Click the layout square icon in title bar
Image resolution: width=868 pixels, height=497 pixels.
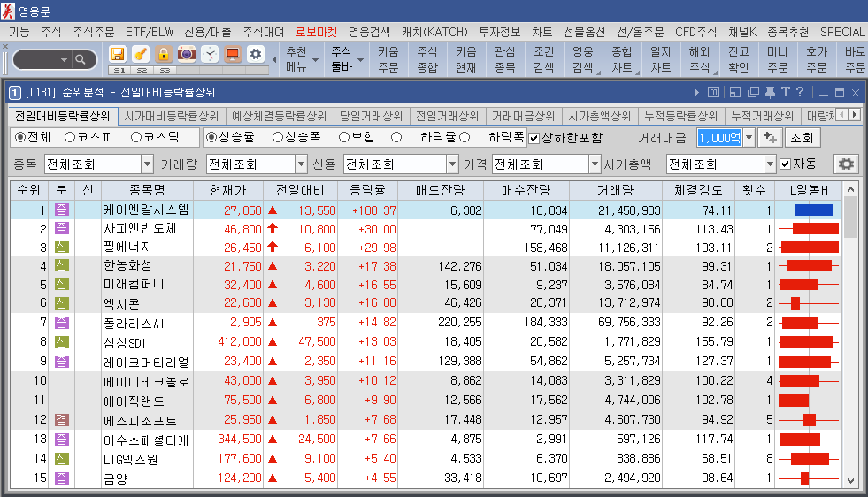click(x=735, y=93)
